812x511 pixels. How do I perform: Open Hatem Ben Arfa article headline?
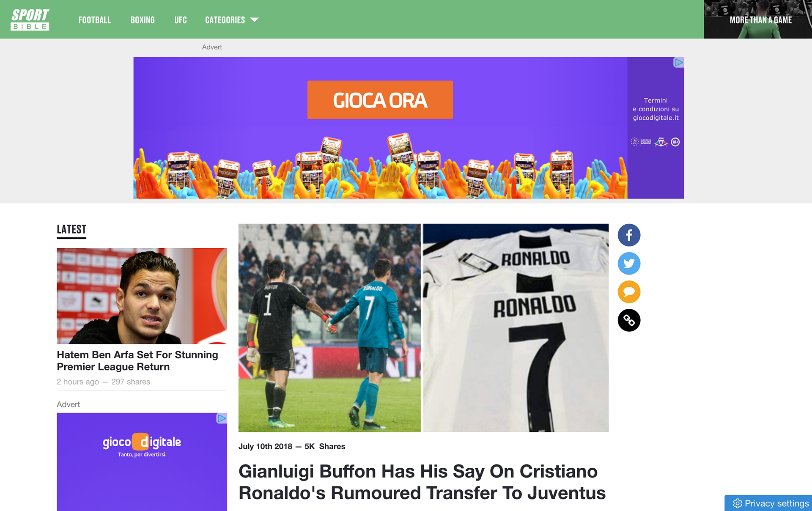[x=137, y=361]
